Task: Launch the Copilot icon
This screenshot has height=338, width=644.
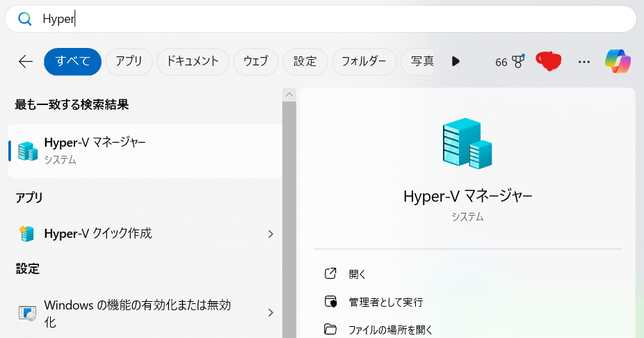Action: 618,62
